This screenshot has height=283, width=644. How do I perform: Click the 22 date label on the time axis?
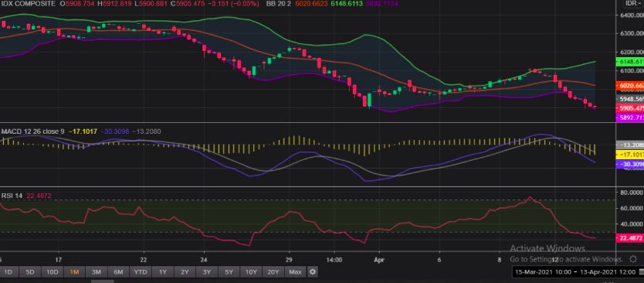coord(144,260)
